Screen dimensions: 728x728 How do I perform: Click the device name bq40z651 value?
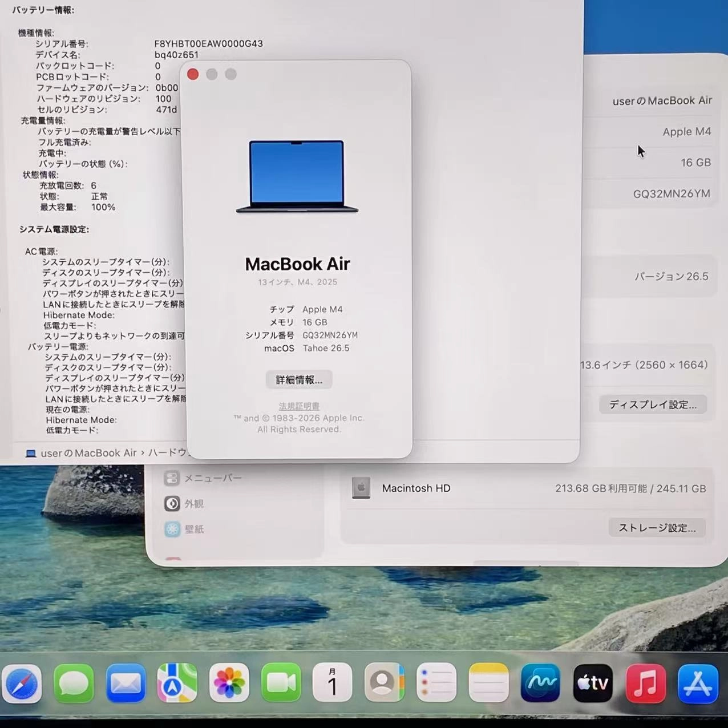click(176, 55)
